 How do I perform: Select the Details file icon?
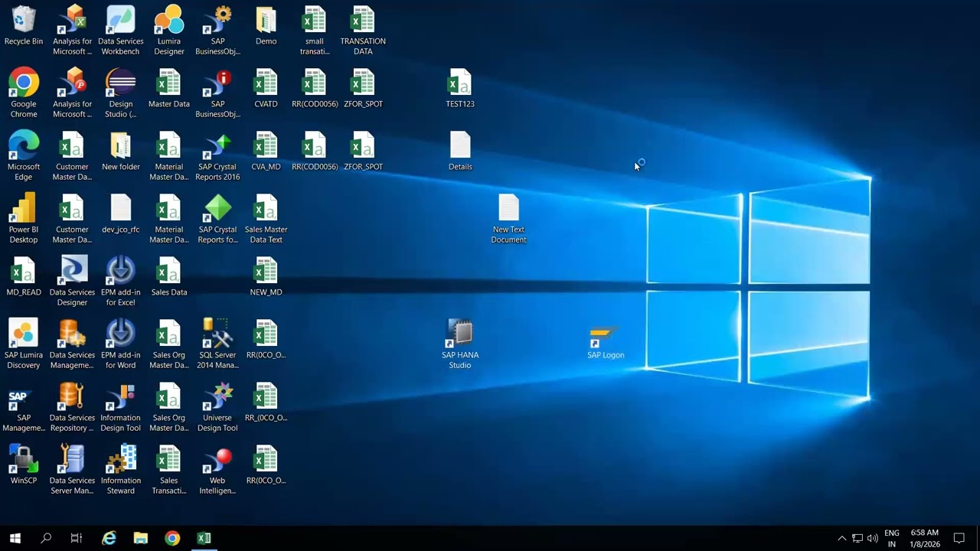point(460,152)
